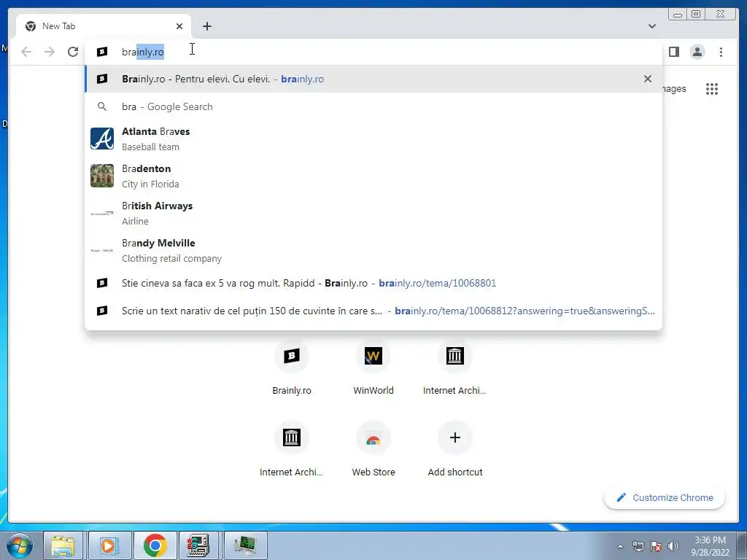This screenshot has height=560, width=747.
Task: Click the network tray icon
Action: tap(638, 547)
